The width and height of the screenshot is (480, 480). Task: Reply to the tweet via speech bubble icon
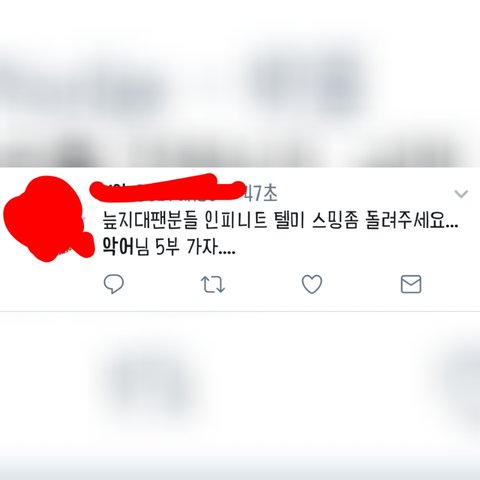click(114, 284)
